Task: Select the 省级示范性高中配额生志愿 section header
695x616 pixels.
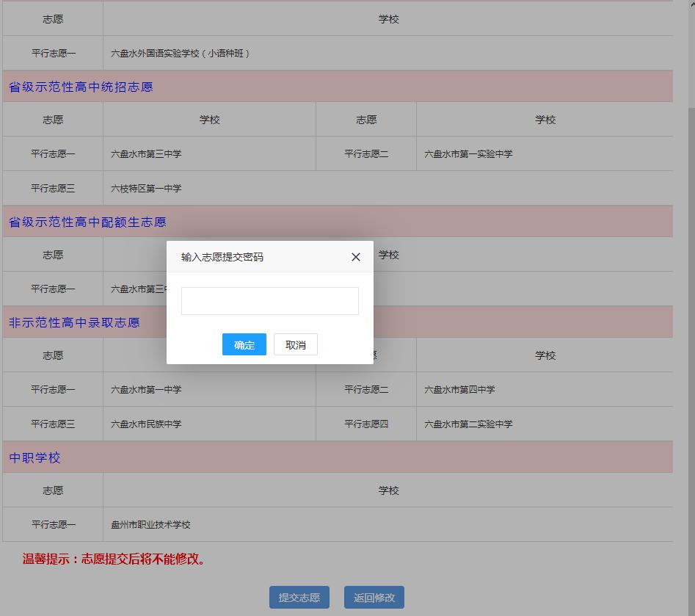Action: coord(87,222)
